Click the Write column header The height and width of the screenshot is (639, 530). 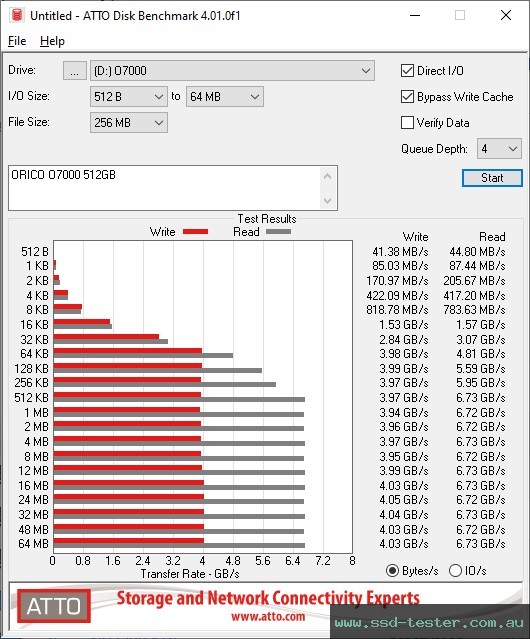coord(415,237)
